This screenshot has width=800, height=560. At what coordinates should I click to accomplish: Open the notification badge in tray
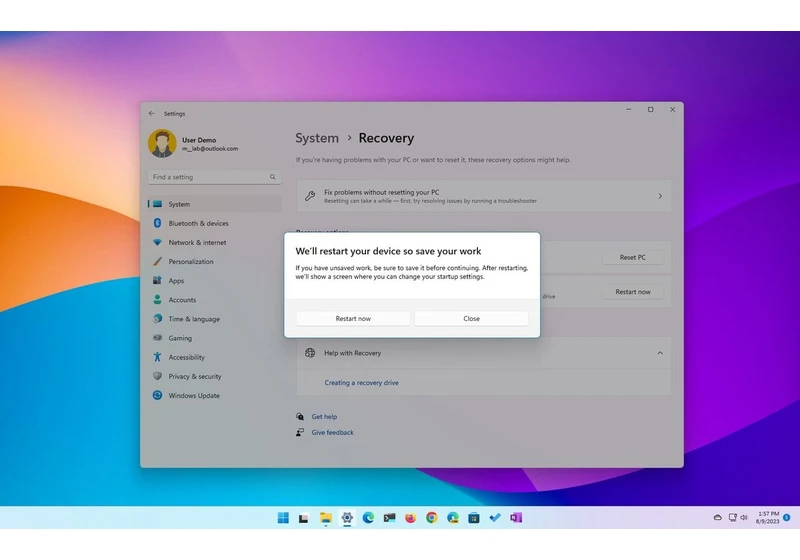click(787, 518)
